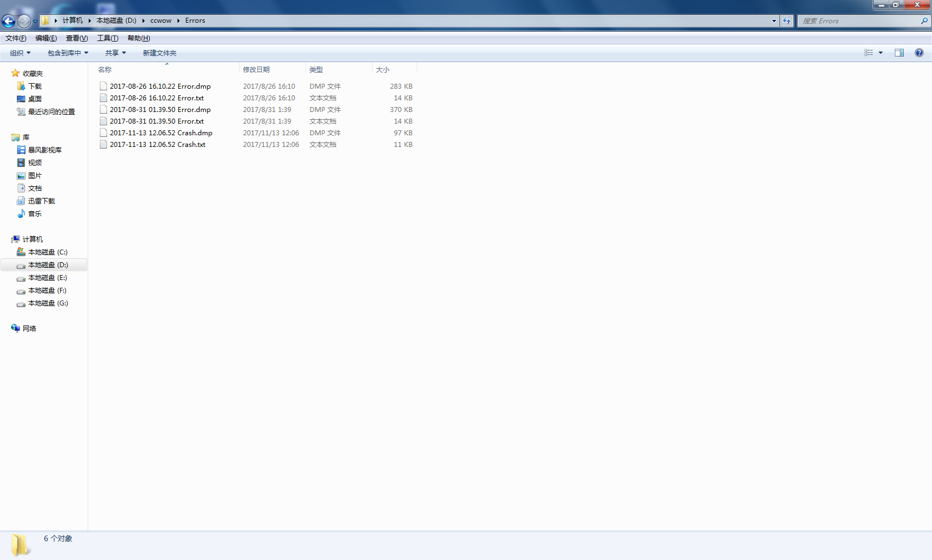Click ccwow in the address breadcrumb

(x=161, y=21)
